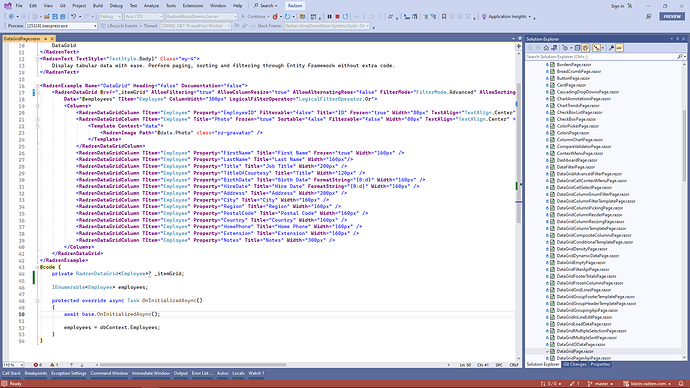Open the Thread combo box
Viewport: 690px width, 388px height.
pos(195,26)
